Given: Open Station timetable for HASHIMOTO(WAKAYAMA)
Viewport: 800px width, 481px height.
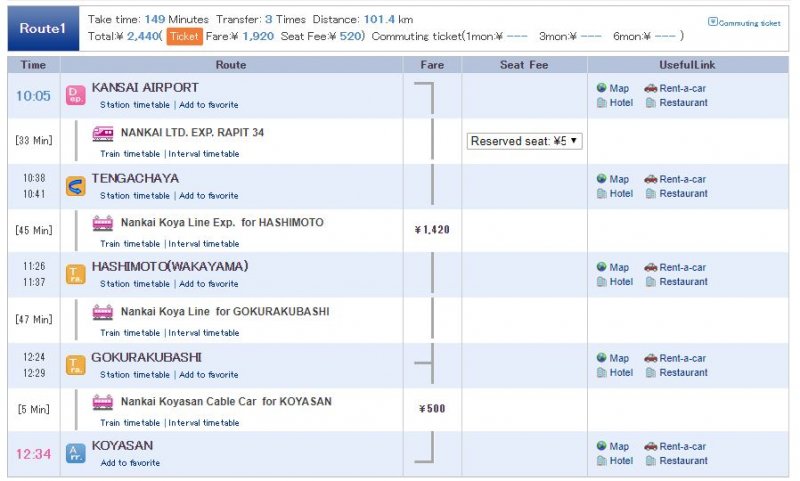Looking at the screenshot, I should 135,284.
